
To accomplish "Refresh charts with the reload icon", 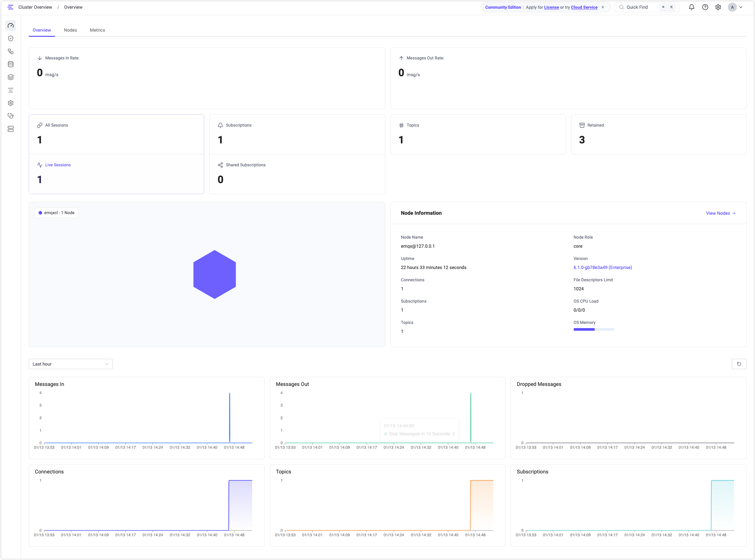I will pos(739,364).
